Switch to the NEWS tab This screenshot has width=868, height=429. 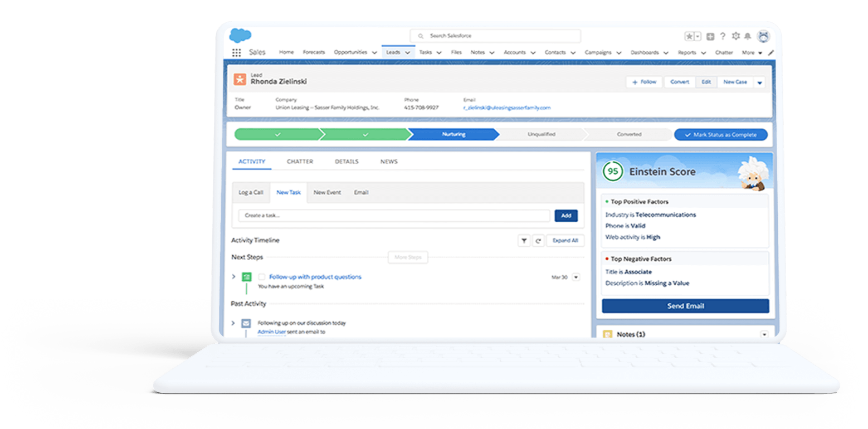click(389, 162)
